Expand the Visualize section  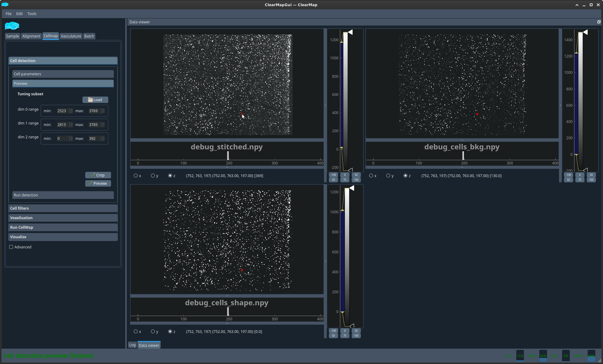pos(63,237)
